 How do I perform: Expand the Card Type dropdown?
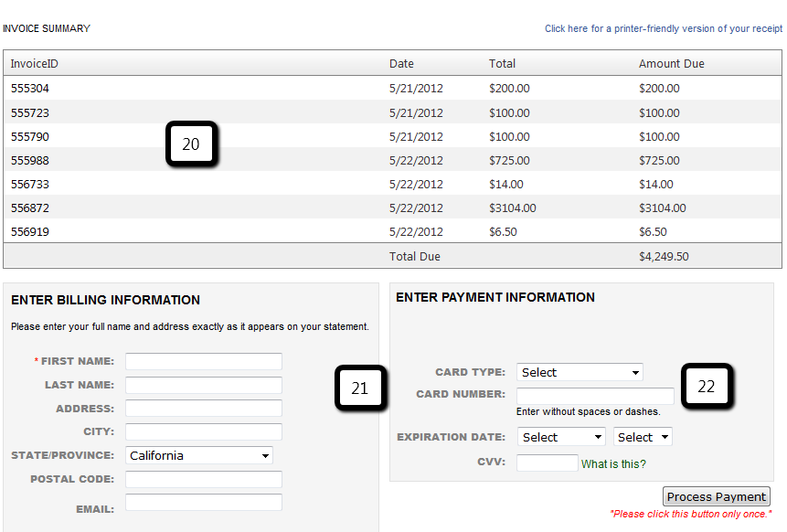[x=580, y=372]
